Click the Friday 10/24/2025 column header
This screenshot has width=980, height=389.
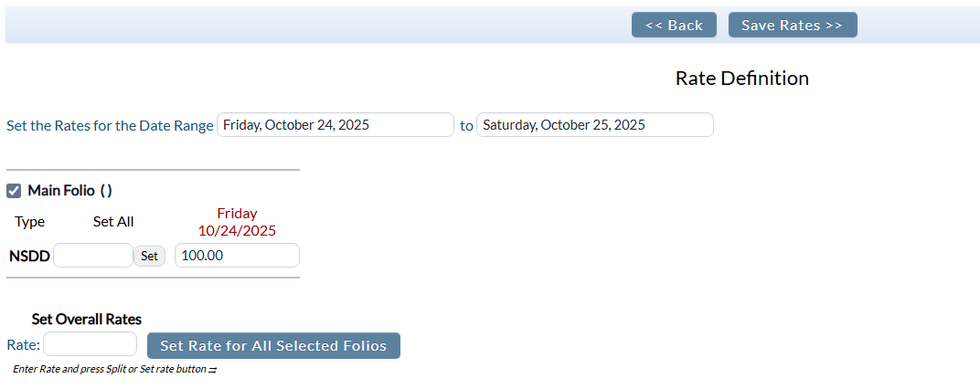[237, 222]
